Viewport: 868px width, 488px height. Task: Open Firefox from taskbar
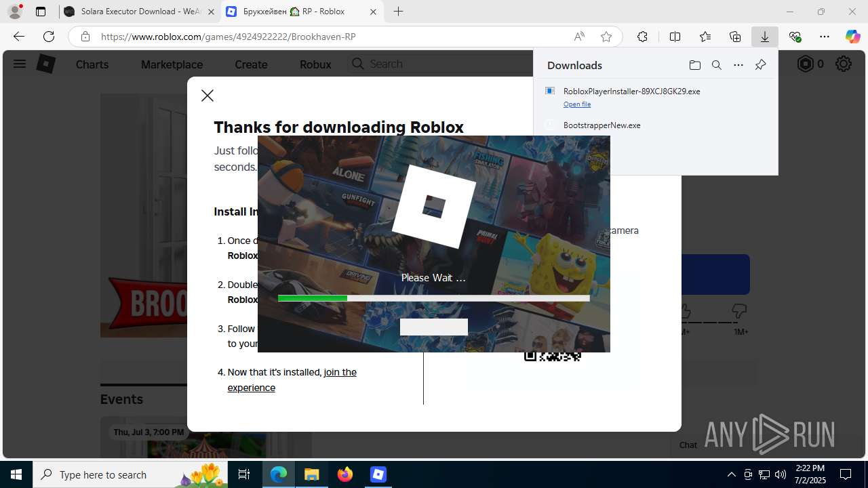point(345,474)
